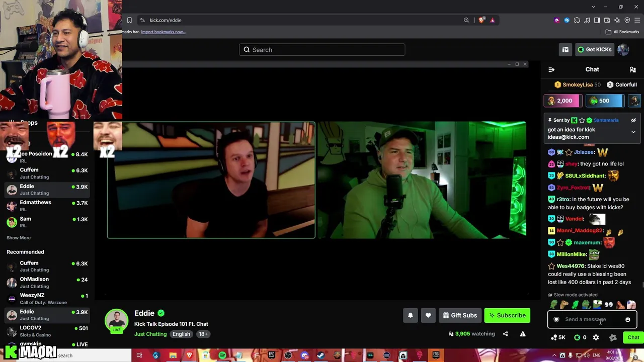Click the Send a message field
Image resolution: width=644 pixels, height=362 pixels.
point(591,319)
